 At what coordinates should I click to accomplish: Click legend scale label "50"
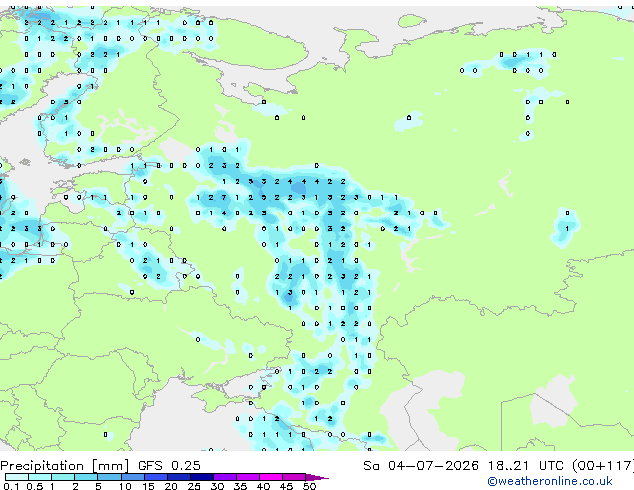coord(309,486)
